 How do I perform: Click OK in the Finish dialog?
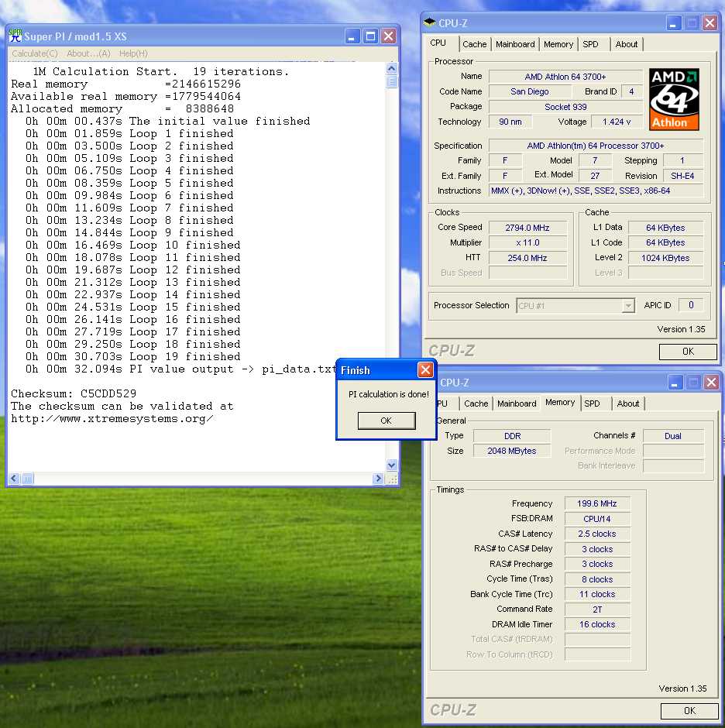387,421
